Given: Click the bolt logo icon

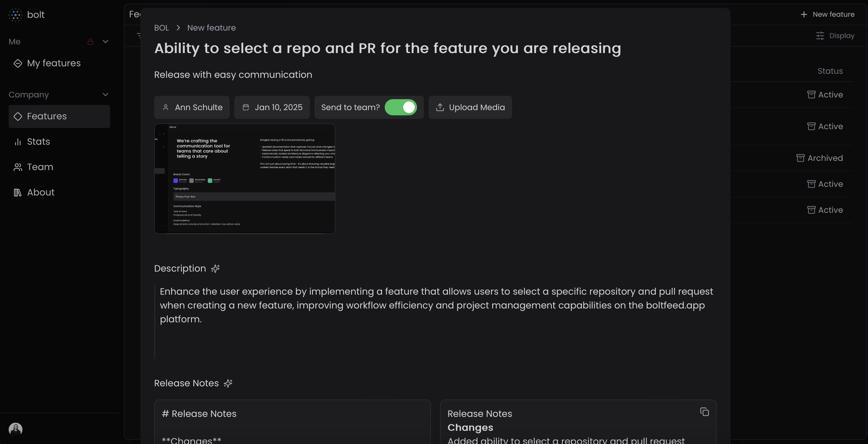Looking at the screenshot, I should [16, 15].
